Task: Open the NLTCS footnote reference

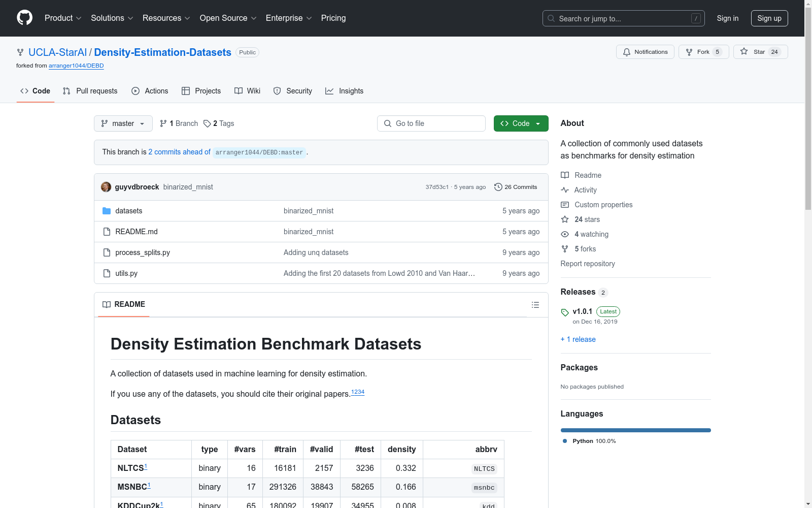Action: (146, 466)
